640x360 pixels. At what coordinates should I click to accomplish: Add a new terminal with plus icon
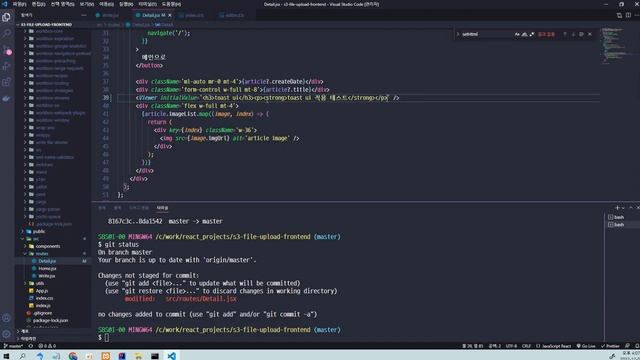coord(617,208)
